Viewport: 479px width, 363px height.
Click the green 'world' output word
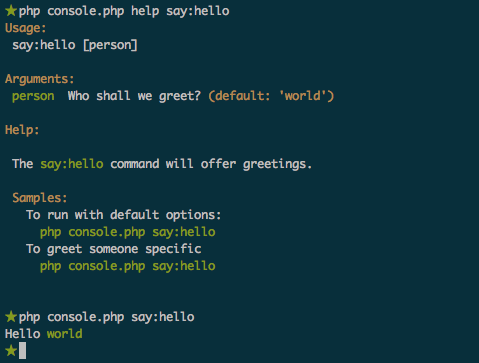click(65, 334)
